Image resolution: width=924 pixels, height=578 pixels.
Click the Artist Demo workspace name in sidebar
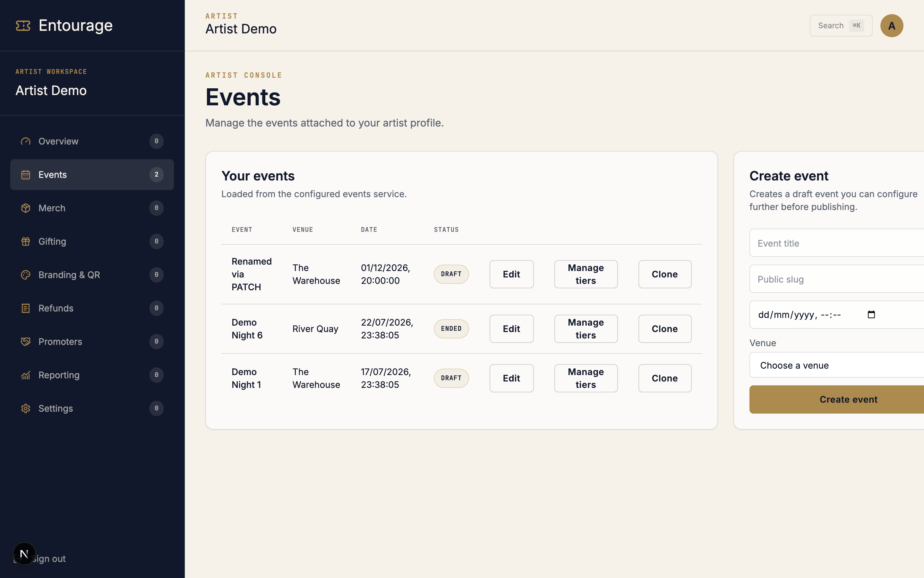51,91
